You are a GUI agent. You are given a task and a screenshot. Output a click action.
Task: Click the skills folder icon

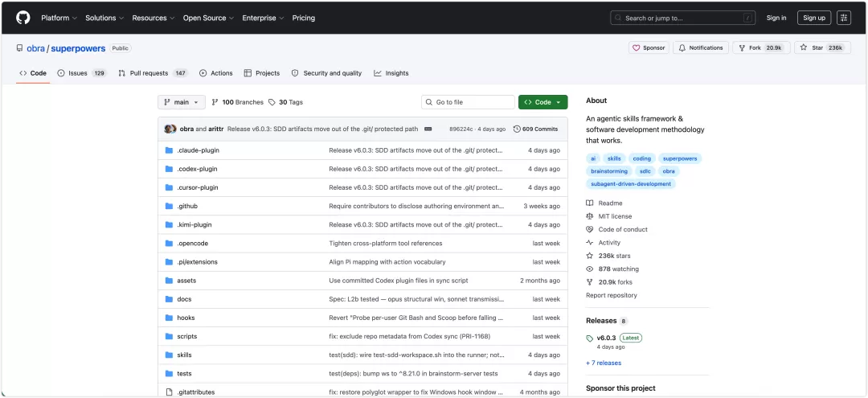(169, 355)
